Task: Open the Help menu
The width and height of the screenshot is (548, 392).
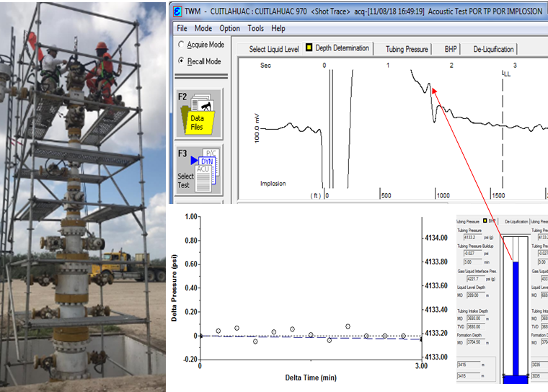Action: click(x=278, y=28)
